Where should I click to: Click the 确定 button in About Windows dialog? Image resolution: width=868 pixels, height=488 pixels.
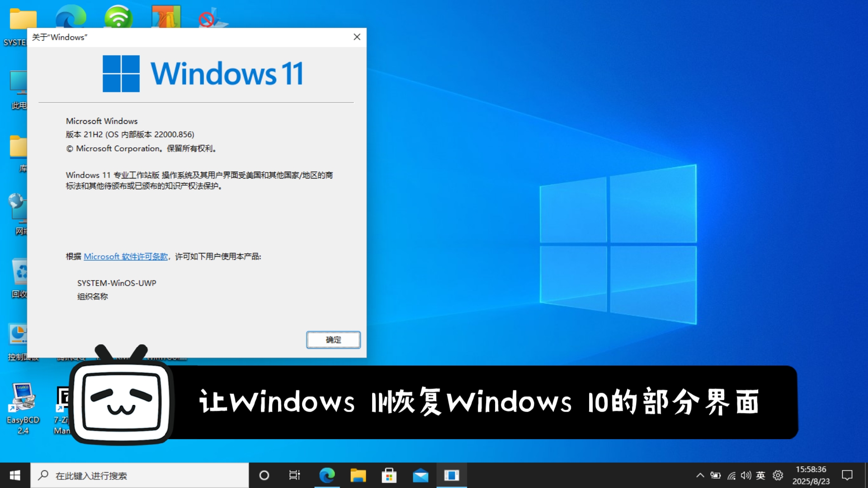[333, 340]
